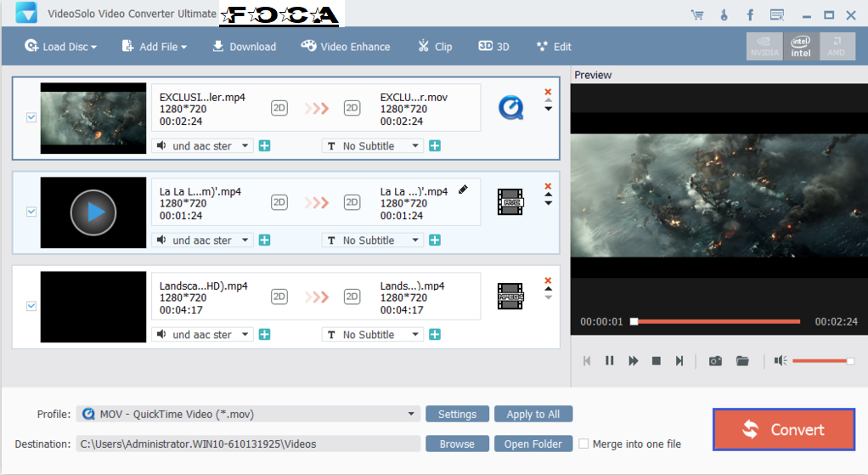Screen dimensions: 868x475
Task: Take a snapshot with the camera icon
Action: [x=715, y=361]
